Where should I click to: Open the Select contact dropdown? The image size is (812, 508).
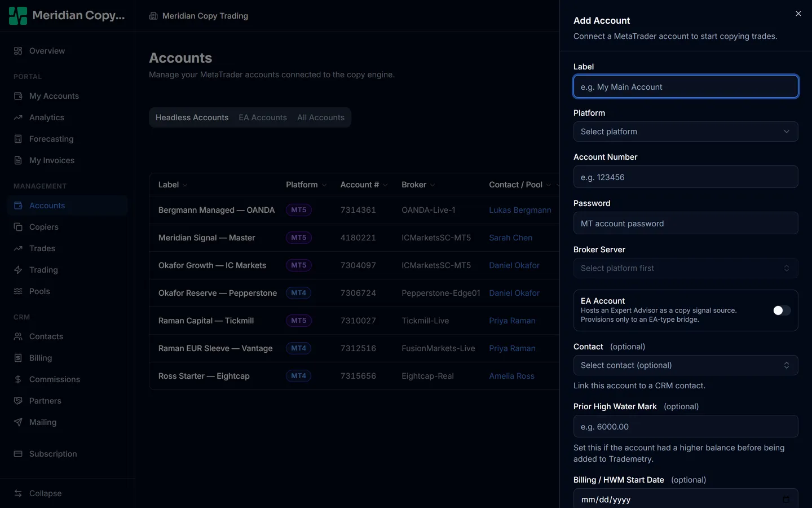point(686,365)
